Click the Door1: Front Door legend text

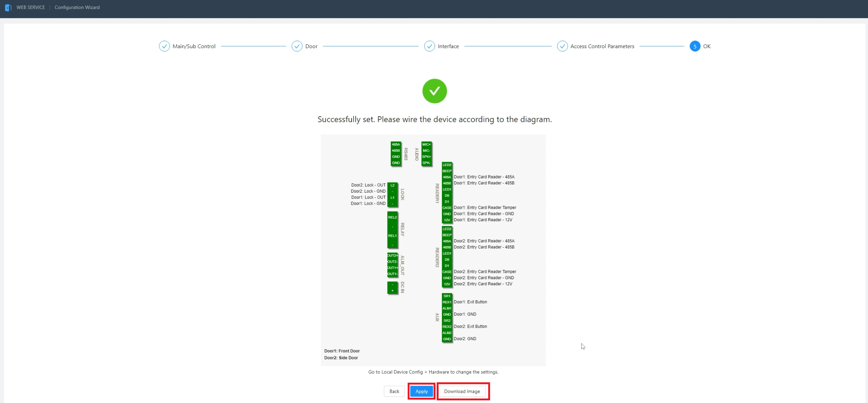(342, 351)
